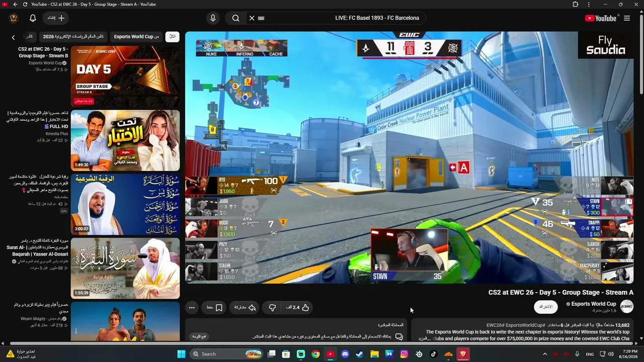
Task: Dislike the CS2 stream video
Action: (272, 307)
